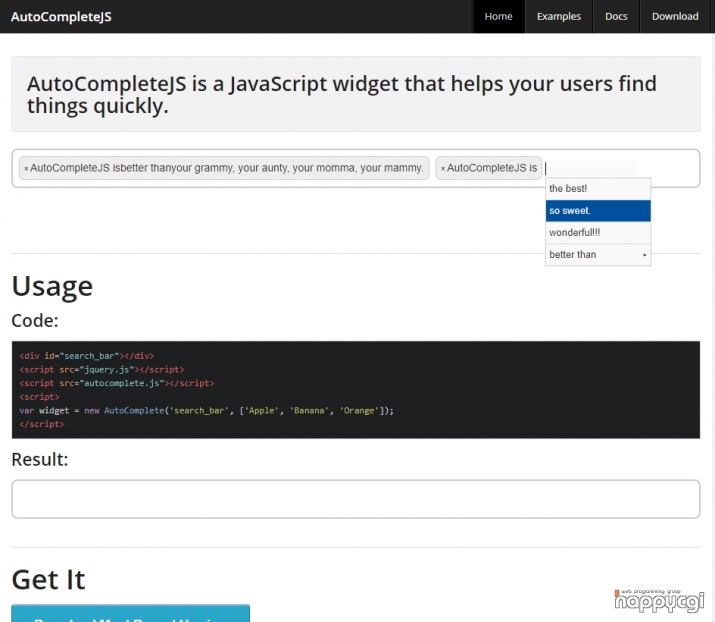Click the second tag's text 'AutoCompleteJS is'
Screen dimensions: 715x622
tap(492, 168)
